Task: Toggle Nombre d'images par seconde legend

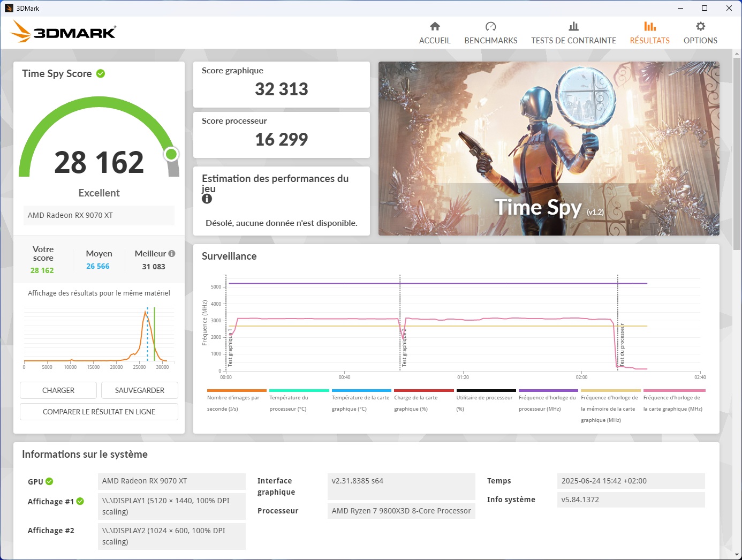Action: pos(237,400)
